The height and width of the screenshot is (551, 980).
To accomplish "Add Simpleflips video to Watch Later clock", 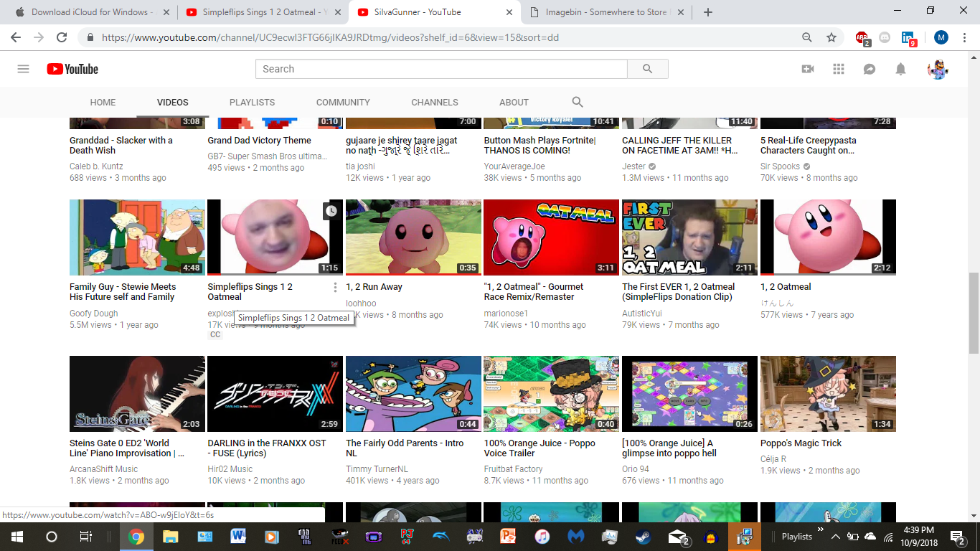I will tap(331, 211).
